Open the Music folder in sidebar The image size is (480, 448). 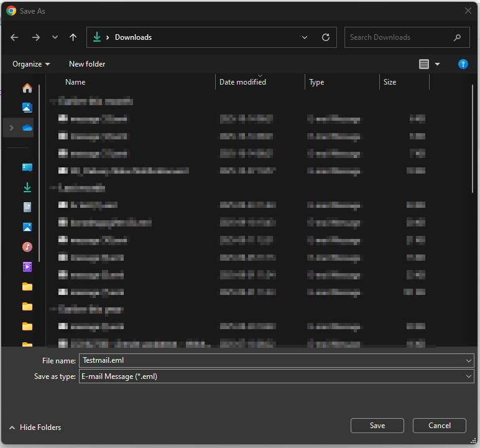[x=27, y=247]
